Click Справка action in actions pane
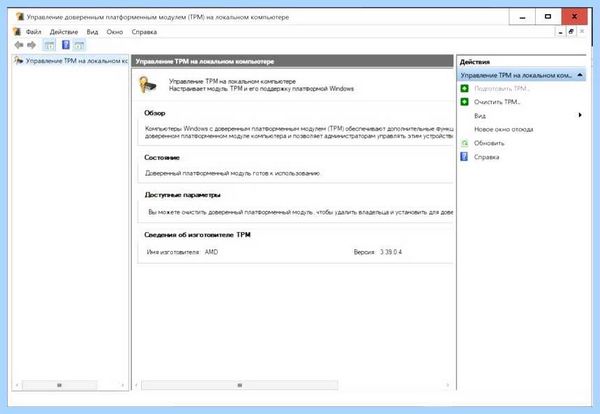Screen dimensions: 600x414 [x=486, y=157]
